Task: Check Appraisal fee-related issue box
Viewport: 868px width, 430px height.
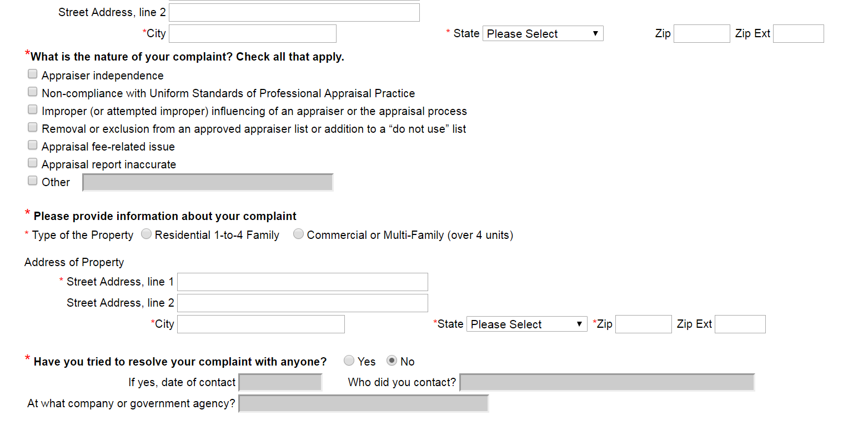Action: pos(33,146)
